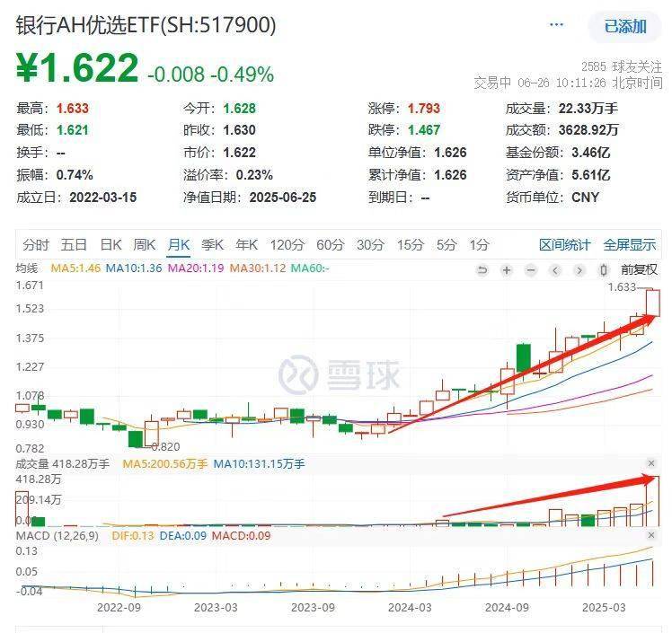Switch to the 五日 chart tab
Image resolution: width=672 pixels, height=633 pixels.
point(74,245)
